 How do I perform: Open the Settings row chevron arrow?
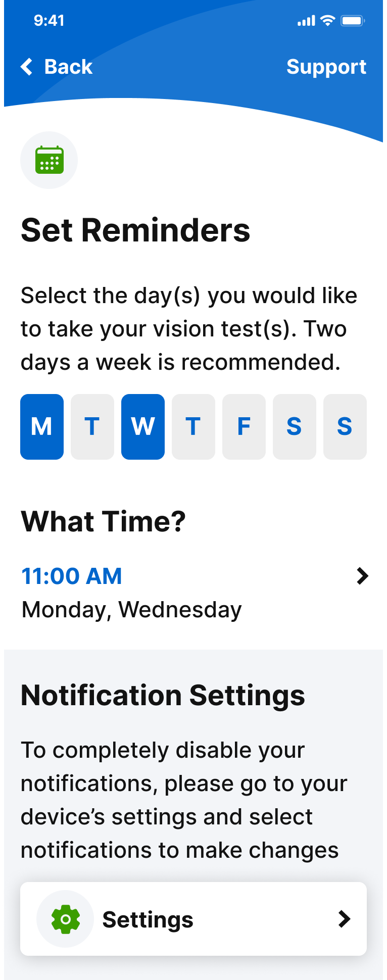345,919
